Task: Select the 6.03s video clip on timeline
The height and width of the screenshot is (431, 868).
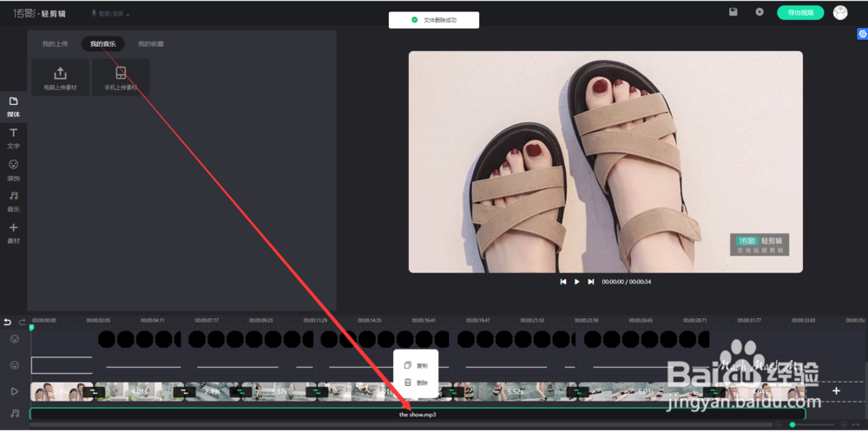Action: [x=646, y=392]
